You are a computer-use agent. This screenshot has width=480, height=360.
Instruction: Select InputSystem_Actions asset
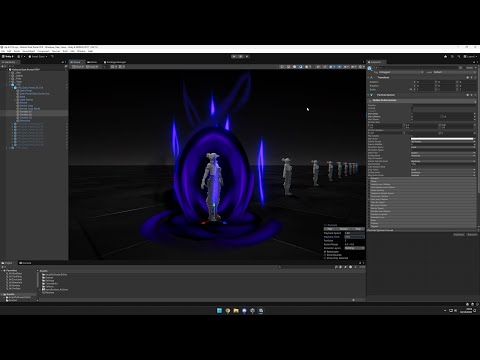tap(55, 289)
